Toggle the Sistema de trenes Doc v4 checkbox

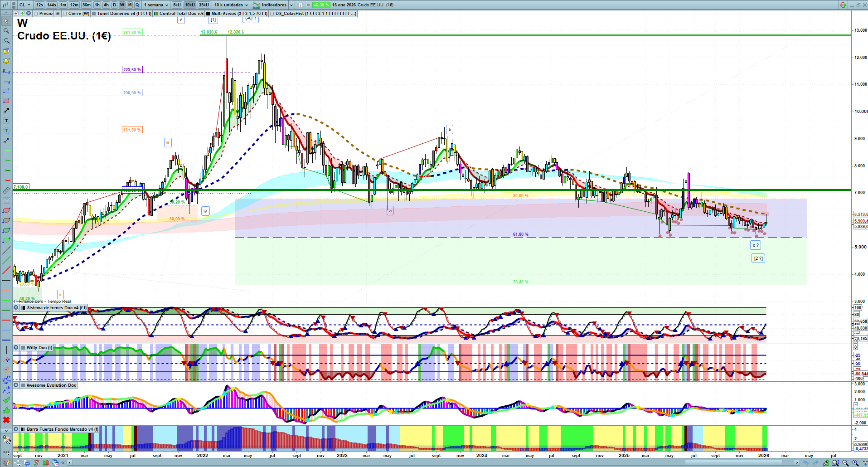(x=23, y=308)
